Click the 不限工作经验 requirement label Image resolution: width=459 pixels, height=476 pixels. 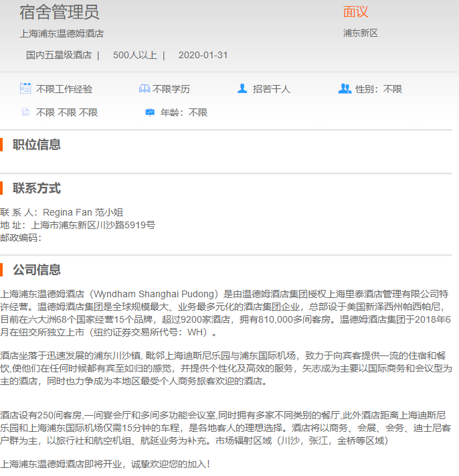coord(64,89)
